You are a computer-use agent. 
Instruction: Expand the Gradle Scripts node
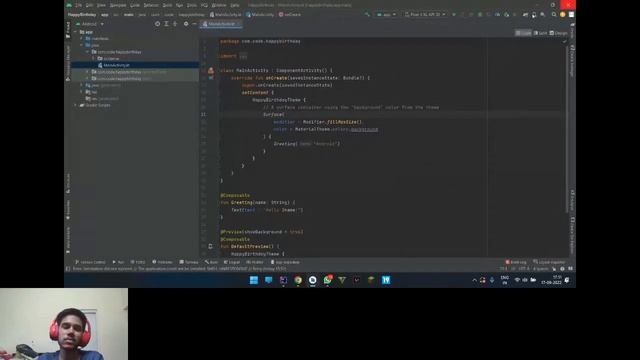[76, 105]
